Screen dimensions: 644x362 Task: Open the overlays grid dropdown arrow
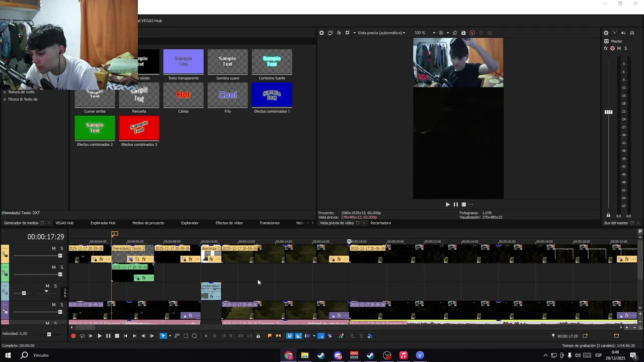point(448,33)
